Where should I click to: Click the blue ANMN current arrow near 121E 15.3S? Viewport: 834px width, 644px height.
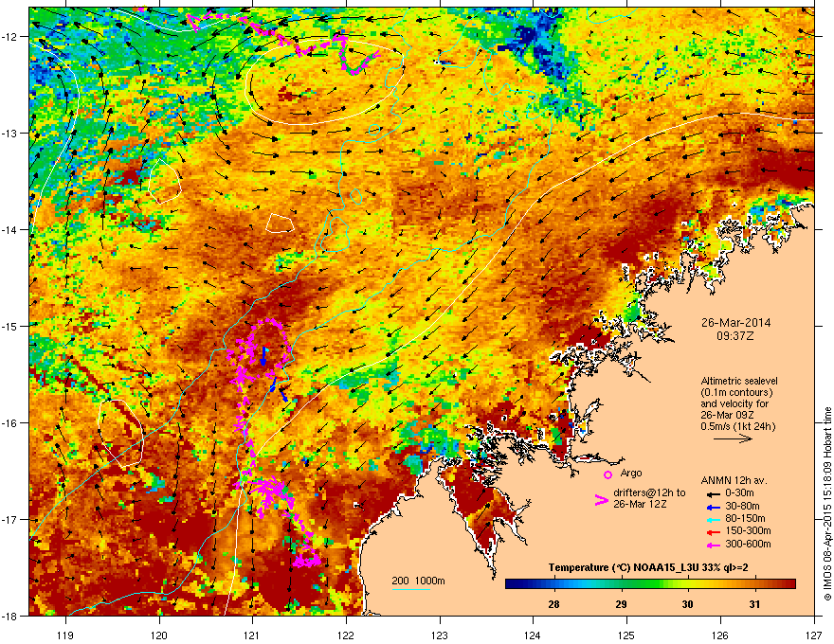tap(263, 355)
